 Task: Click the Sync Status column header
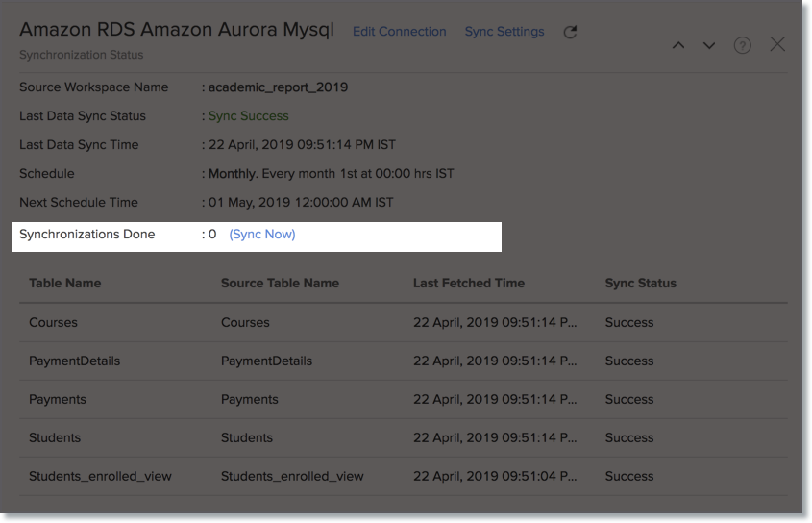point(641,283)
